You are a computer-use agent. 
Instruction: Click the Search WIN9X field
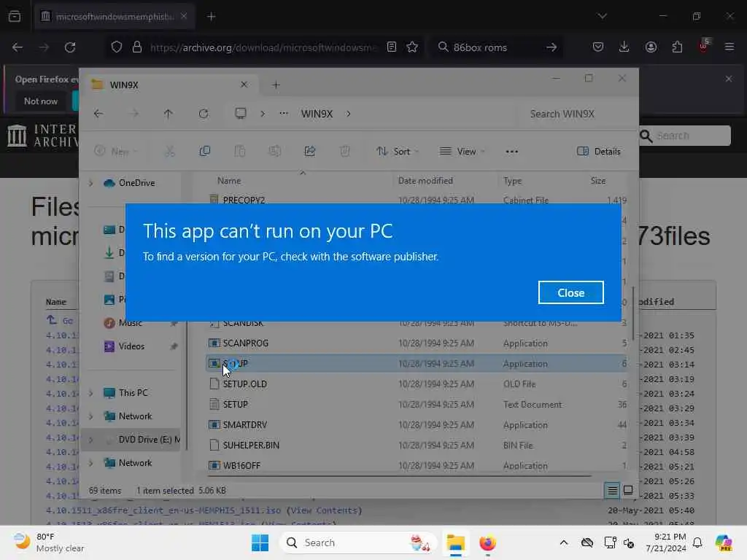pos(574,114)
